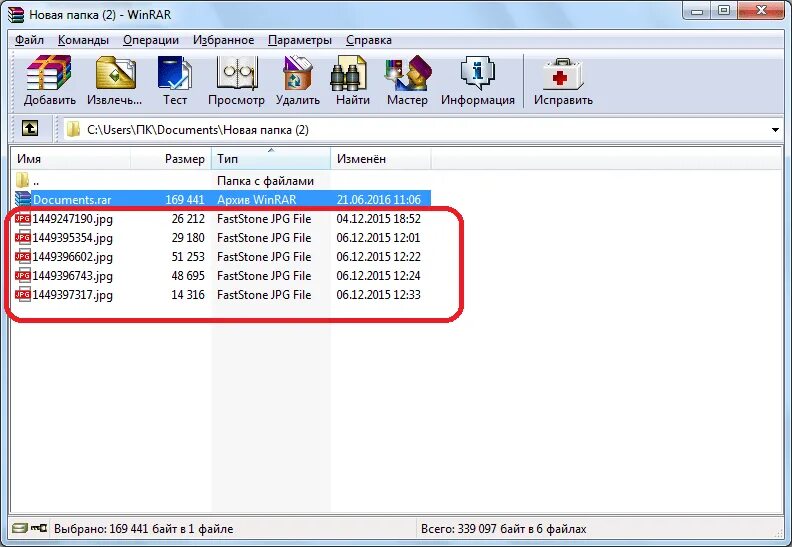Click the size value 48 695
792x547 pixels.
tap(188, 276)
